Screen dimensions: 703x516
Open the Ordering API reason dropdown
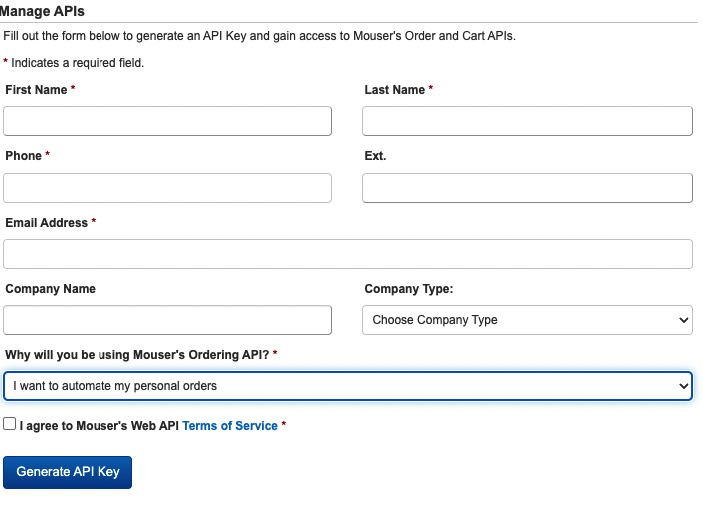coord(348,386)
